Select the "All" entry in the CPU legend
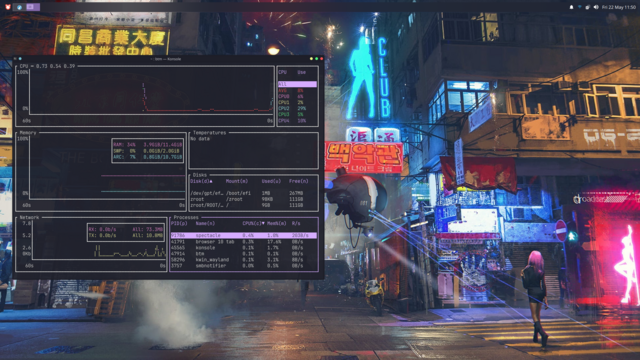This screenshot has height=360, width=640. (x=297, y=84)
